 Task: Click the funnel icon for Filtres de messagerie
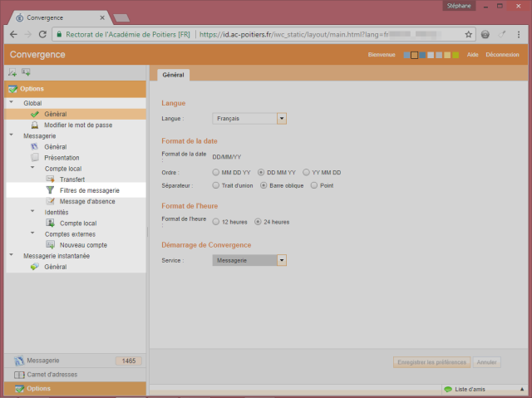pyautogui.click(x=50, y=190)
